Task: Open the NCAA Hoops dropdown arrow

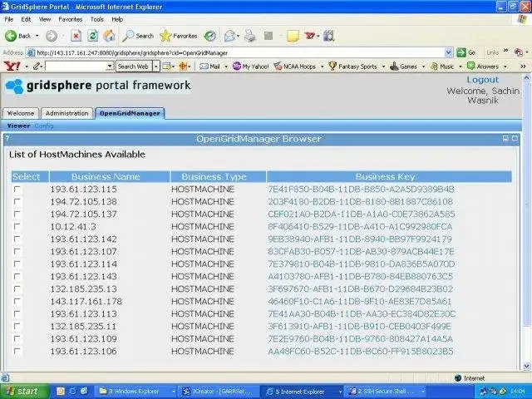Action: click(x=322, y=66)
